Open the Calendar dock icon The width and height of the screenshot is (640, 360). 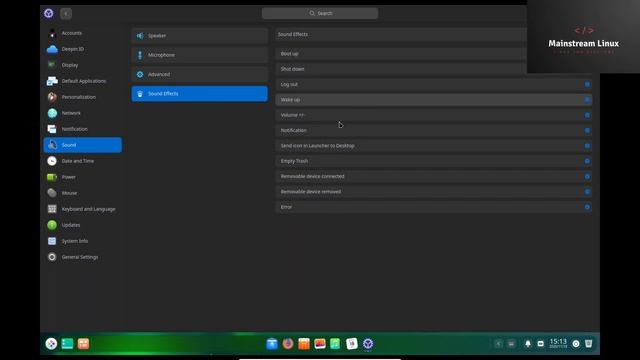click(352, 344)
